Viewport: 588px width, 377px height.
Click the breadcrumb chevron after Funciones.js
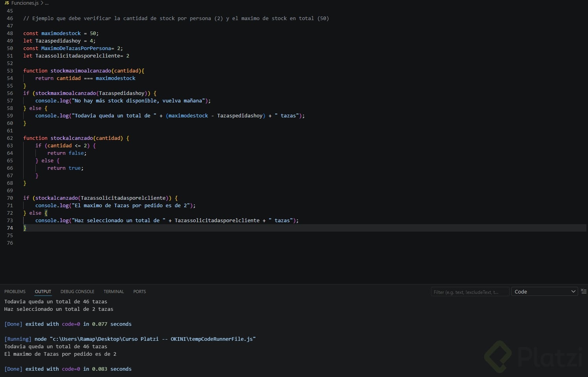click(x=42, y=3)
